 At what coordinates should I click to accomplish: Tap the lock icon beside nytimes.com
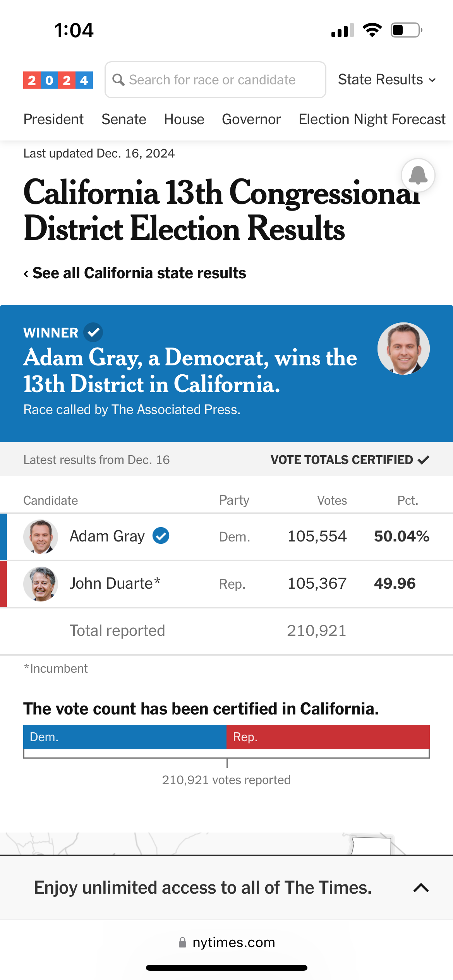tap(182, 942)
